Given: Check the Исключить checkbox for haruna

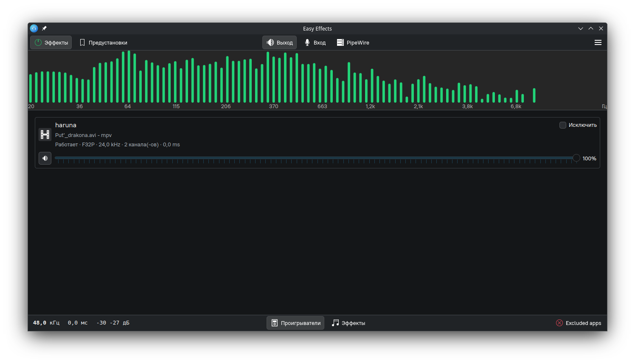Looking at the screenshot, I should pos(563,125).
